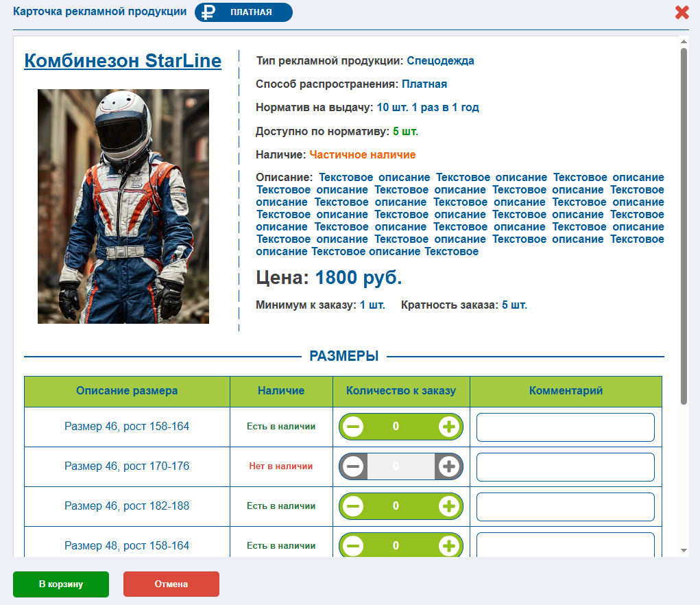Screen dimensions: 700x605
Task: Select the Размер 46, рост 158-164 cell
Action: pyautogui.click(x=127, y=427)
